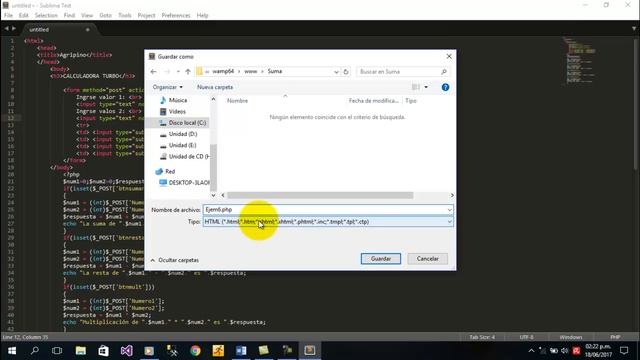640x360 pixels.
Task: Open taskbar search magnifier
Action: (x=35, y=351)
